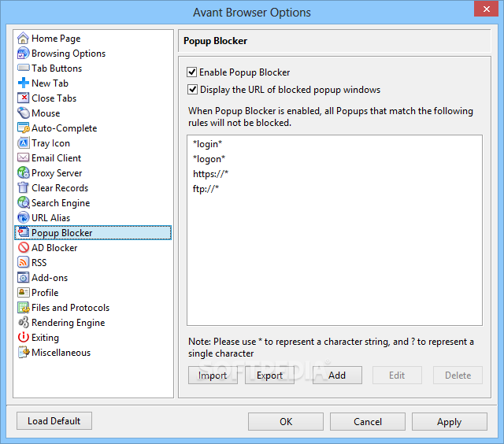The width and height of the screenshot is (504, 444).
Task: Select Add-ons in the list
Action: coord(50,278)
